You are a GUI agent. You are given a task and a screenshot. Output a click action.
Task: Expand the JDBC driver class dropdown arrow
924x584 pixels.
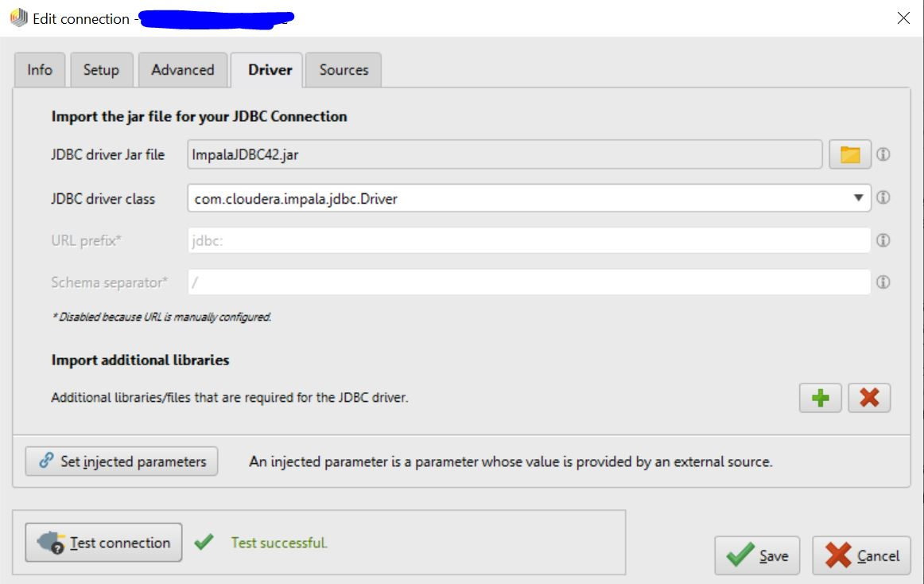858,198
